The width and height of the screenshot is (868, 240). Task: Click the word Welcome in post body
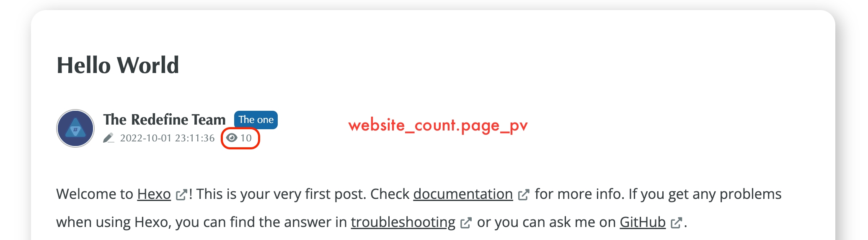(86, 194)
